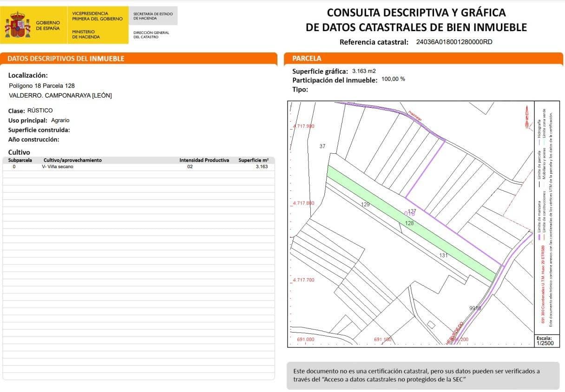Click the Cultivo/aprovechamiento column header

(x=72, y=160)
